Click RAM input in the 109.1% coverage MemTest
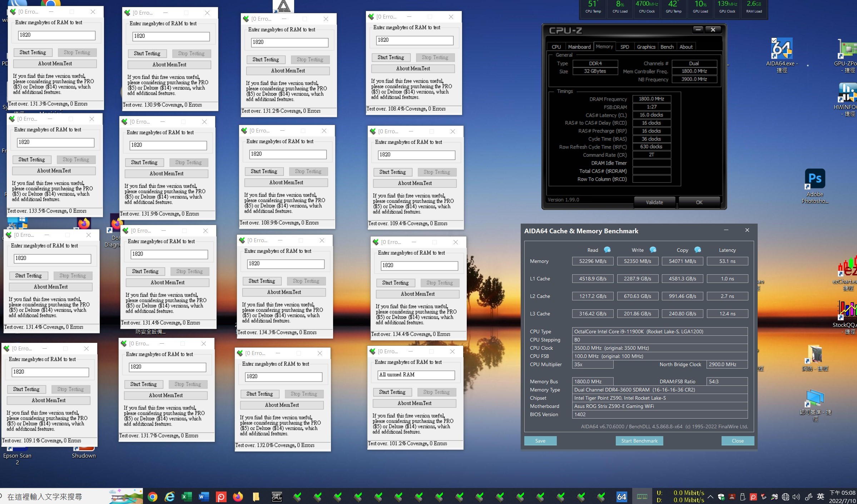This screenshot has height=504, width=857. (x=50, y=372)
